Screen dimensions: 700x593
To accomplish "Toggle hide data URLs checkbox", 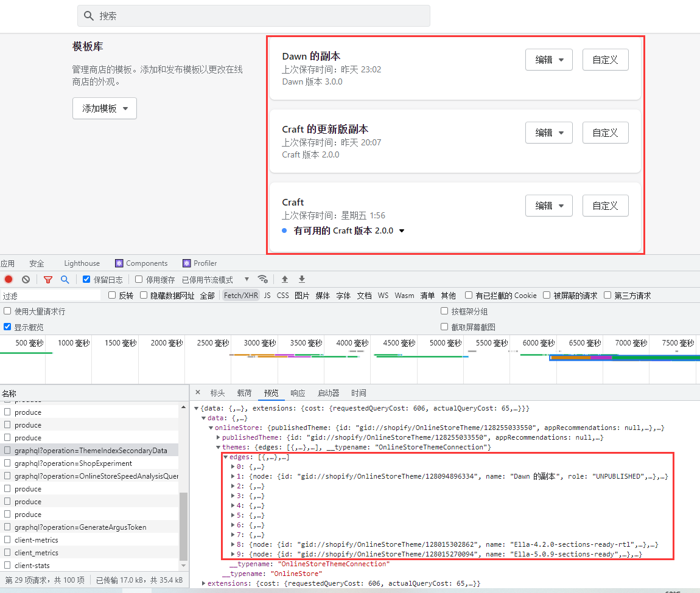I will tap(143, 295).
